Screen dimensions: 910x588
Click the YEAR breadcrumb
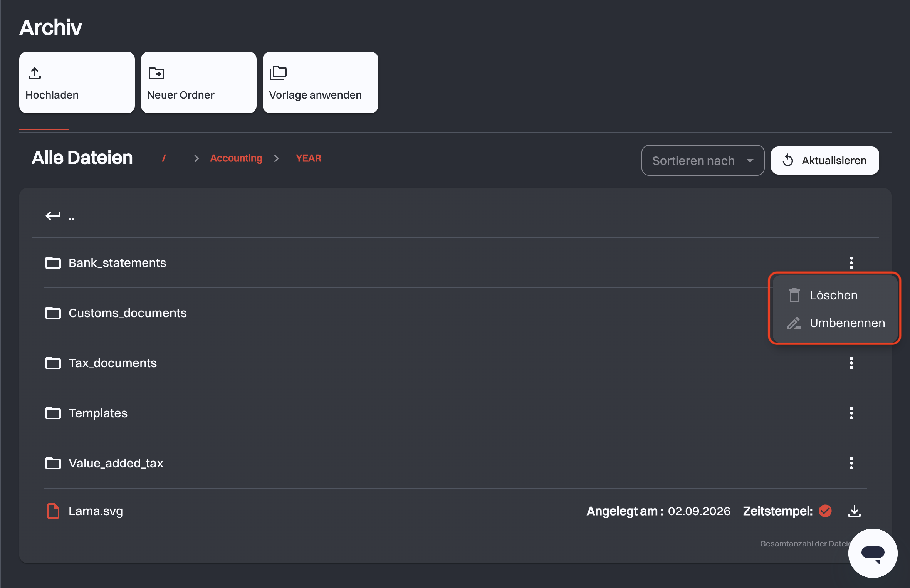pos(309,158)
